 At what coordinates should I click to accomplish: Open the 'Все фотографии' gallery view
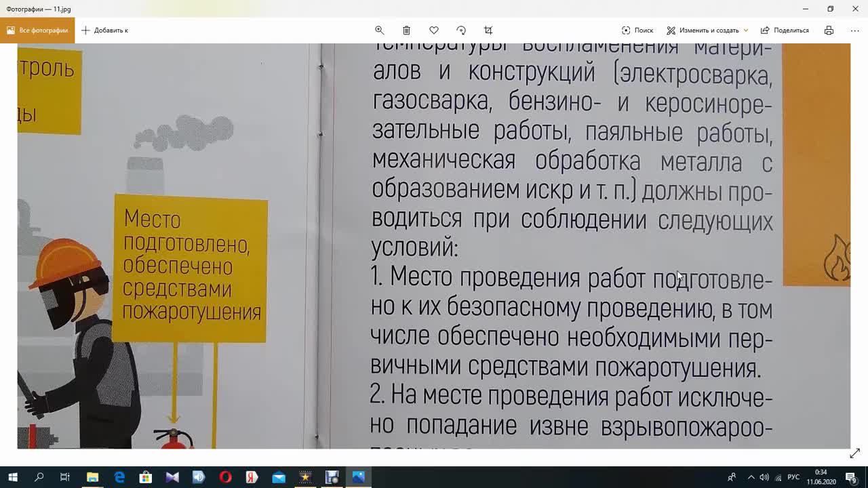tap(37, 30)
